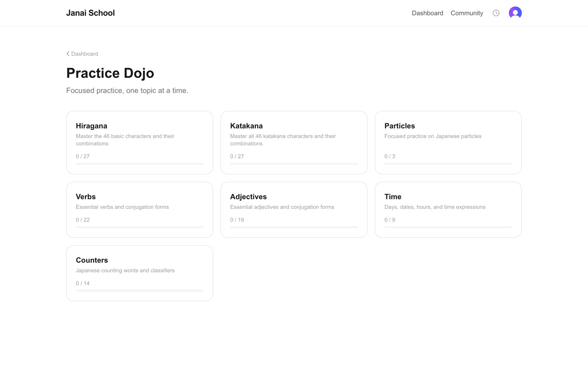The width and height of the screenshot is (588, 368).
Task: Open the Verbs practice card
Action: tap(140, 210)
